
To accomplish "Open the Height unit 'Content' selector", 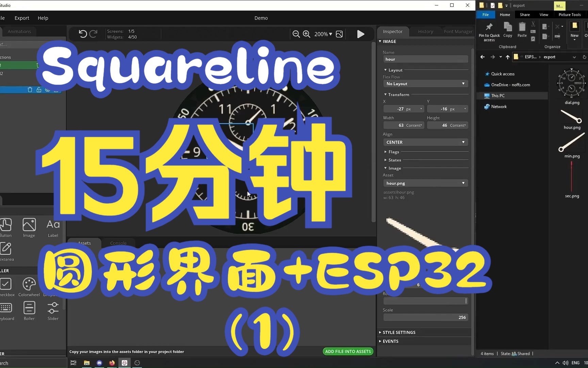I will pos(458,125).
